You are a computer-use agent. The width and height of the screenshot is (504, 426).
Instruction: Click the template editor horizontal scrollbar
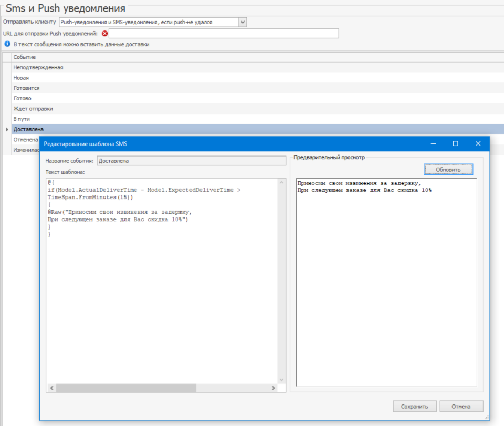pyautogui.click(x=126, y=388)
